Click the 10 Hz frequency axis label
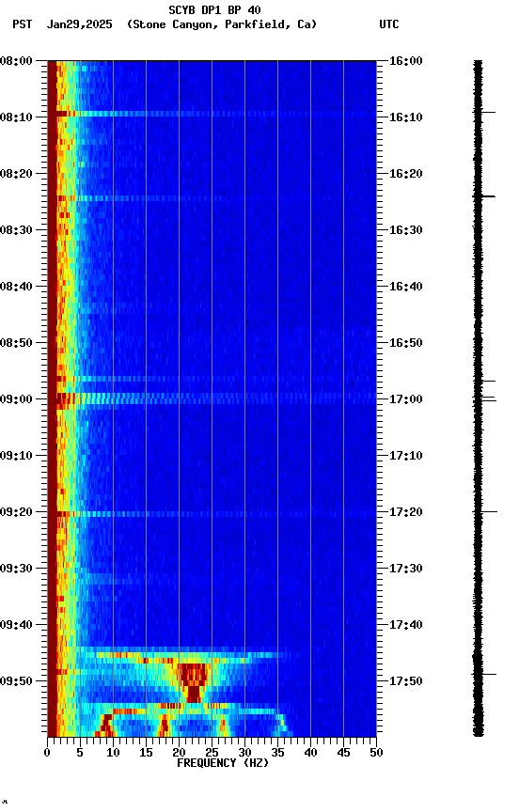This screenshot has height=812, width=519. [x=113, y=753]
